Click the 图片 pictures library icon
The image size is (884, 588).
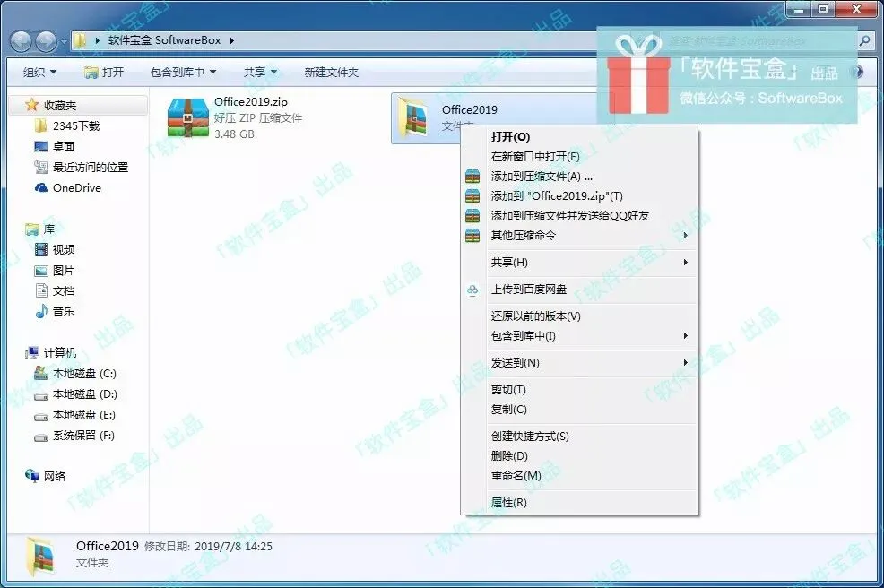pyautogui.click(x=41, y=271)
